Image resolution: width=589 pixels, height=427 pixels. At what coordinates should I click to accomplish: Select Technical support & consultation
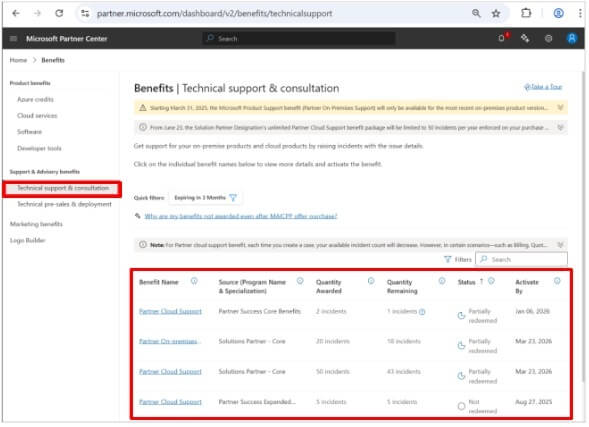point(63,188)
